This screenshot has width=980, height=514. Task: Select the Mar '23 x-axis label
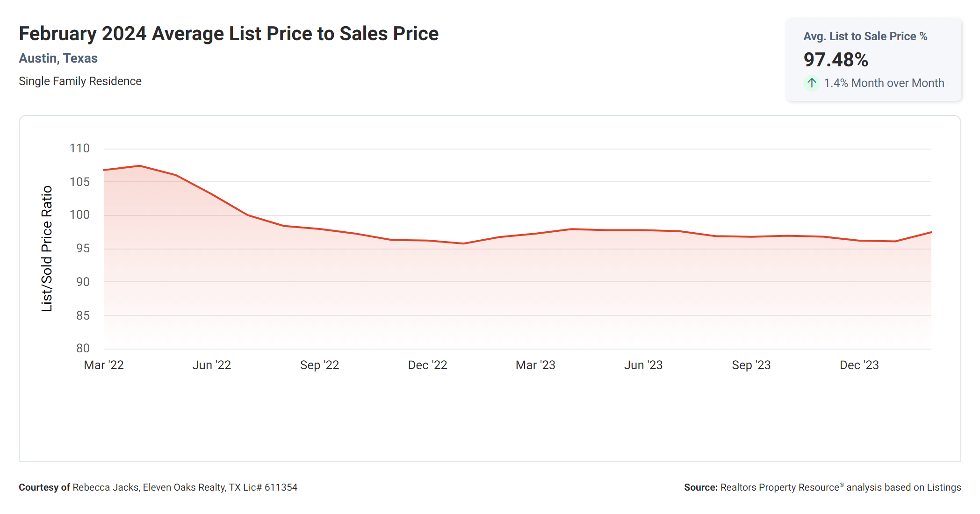pyautogui.click(x=535, y=365)
